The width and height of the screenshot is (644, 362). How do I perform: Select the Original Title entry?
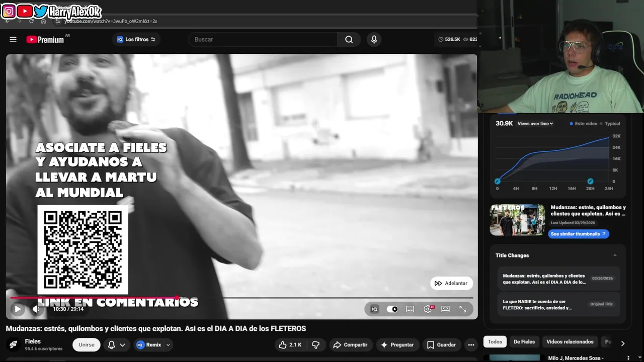[558, 304]
